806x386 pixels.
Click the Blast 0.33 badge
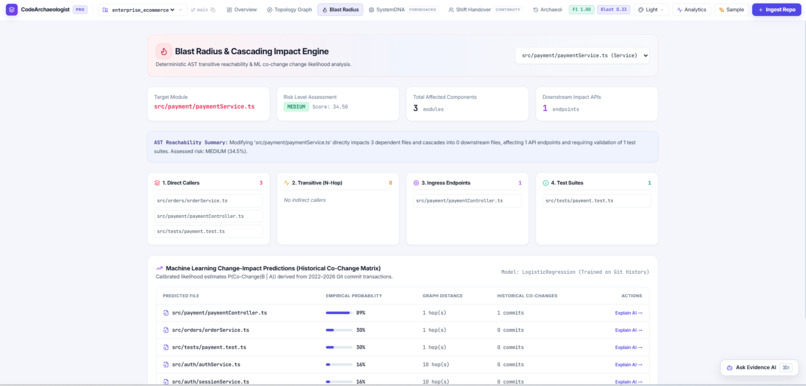(614, 10)
